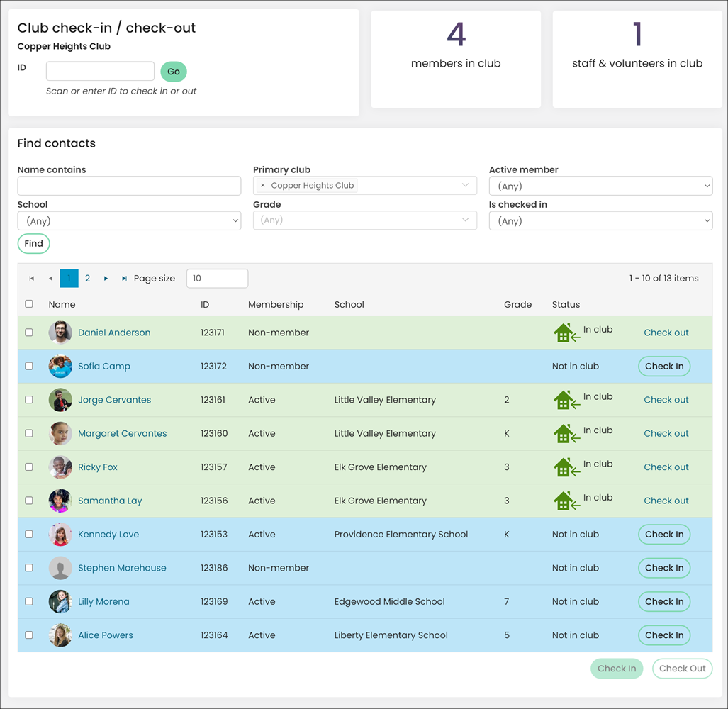The width and height of the screenshot is (728, 709).
Task: Expand the Active member dropdown
Action: click(600, 186)
